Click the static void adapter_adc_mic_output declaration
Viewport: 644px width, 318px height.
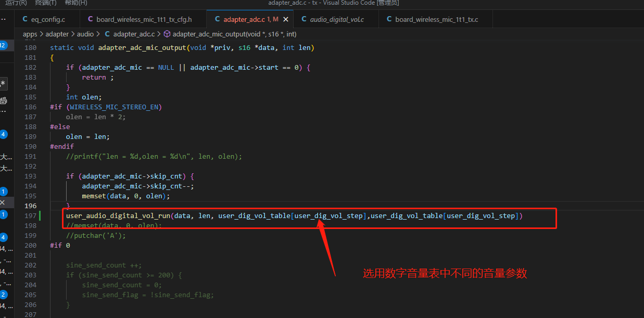[182, 47]
